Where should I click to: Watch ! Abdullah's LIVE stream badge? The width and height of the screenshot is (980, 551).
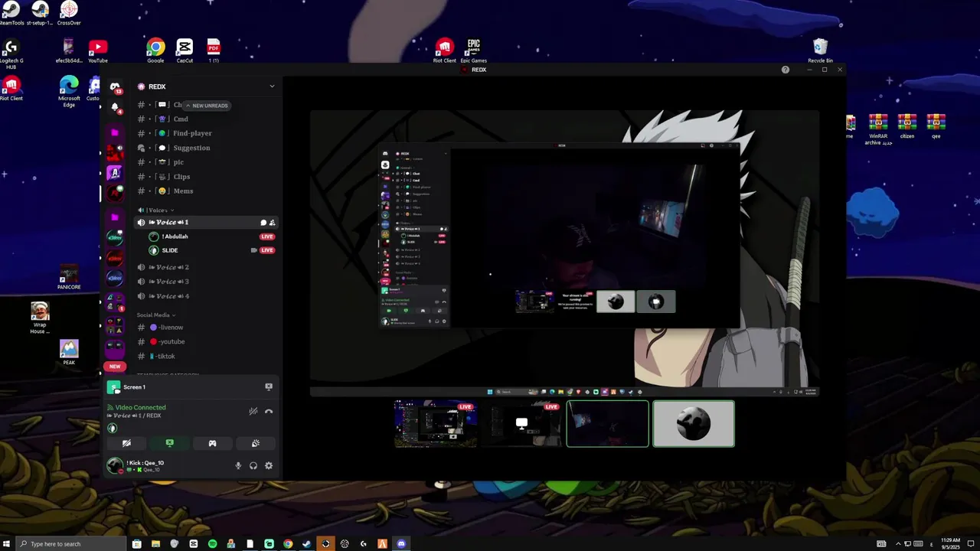click(x=266, y=236)
